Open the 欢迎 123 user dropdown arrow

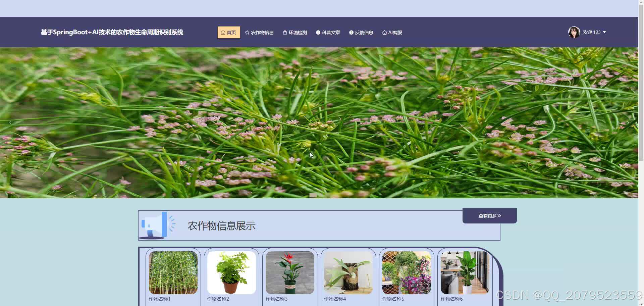point(604,32)
